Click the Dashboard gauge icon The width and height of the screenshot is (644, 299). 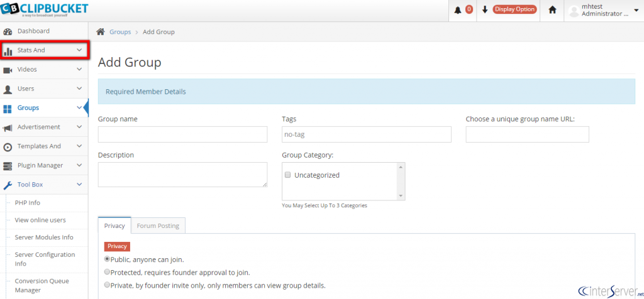pyautogui.click(x=8, y=31)
